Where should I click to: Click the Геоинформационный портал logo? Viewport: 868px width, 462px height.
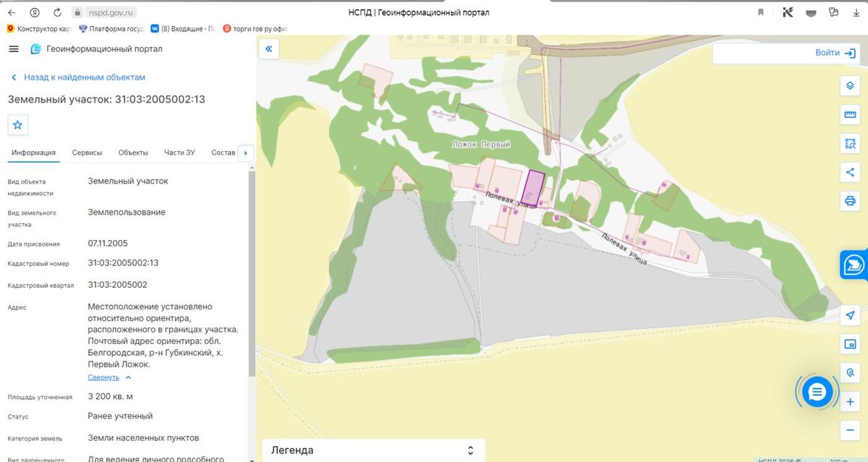coord(96,49)
